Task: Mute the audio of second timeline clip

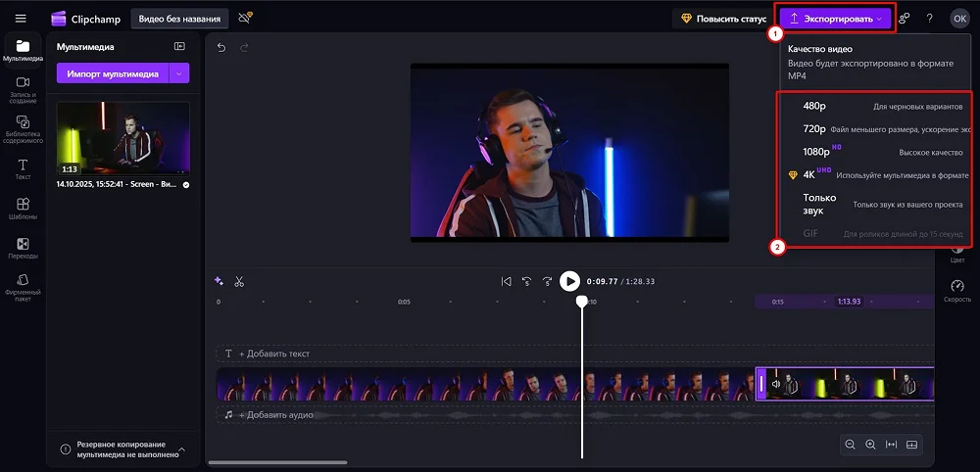Action: point(776,385)
